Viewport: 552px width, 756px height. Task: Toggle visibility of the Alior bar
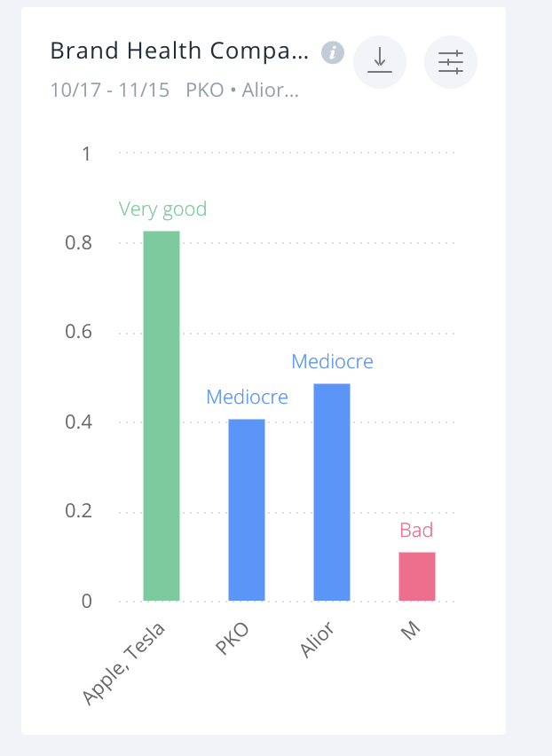[332, 492]
